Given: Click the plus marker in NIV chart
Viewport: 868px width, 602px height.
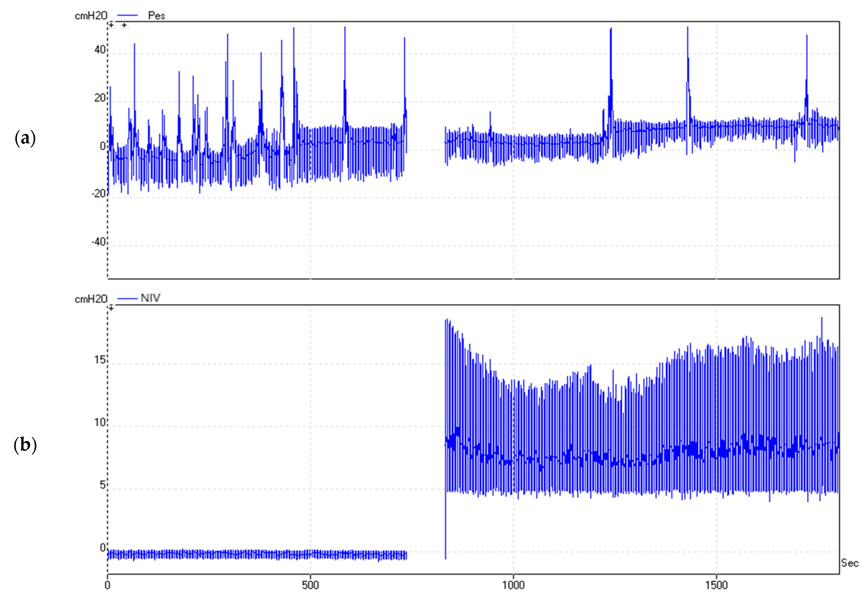Looking at the screenshot, I should 111,308.
